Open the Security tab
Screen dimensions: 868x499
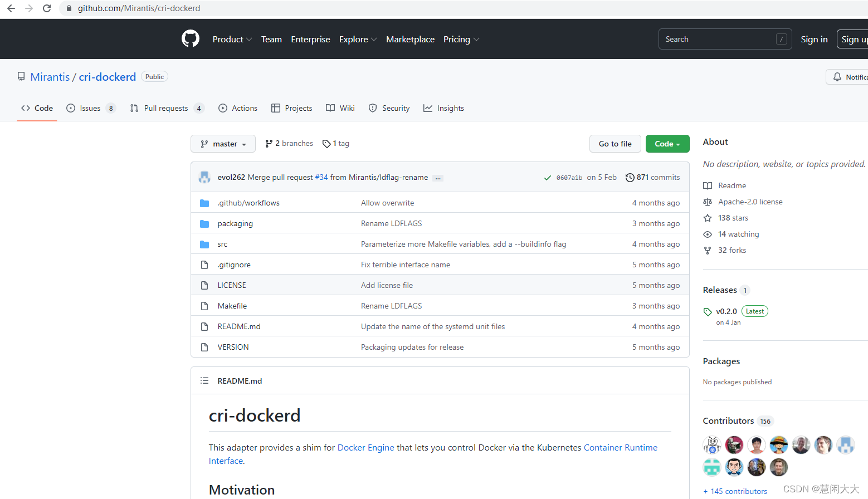coord(389,108)
